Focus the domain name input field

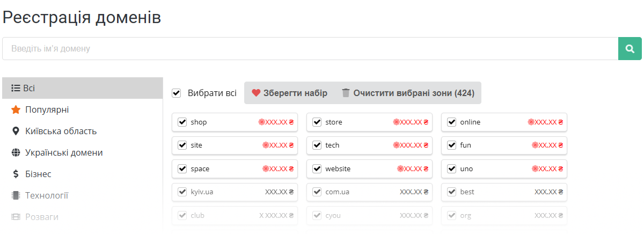click(310, 49)
